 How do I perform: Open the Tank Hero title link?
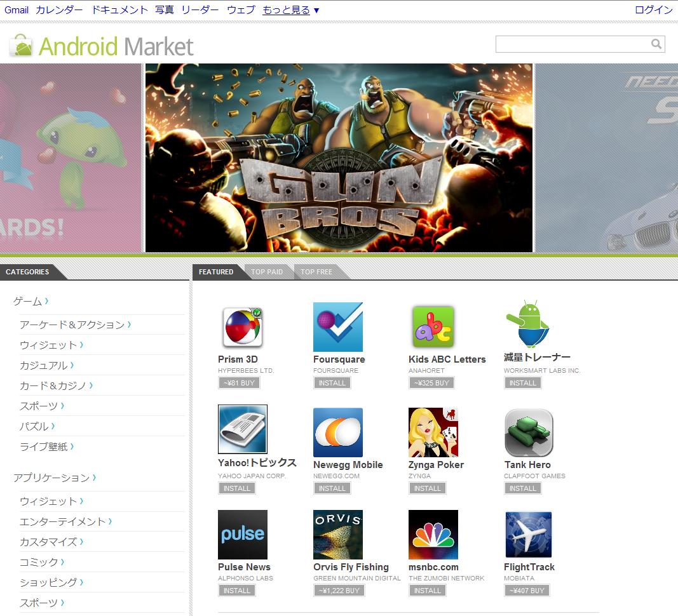coord(527,465)
